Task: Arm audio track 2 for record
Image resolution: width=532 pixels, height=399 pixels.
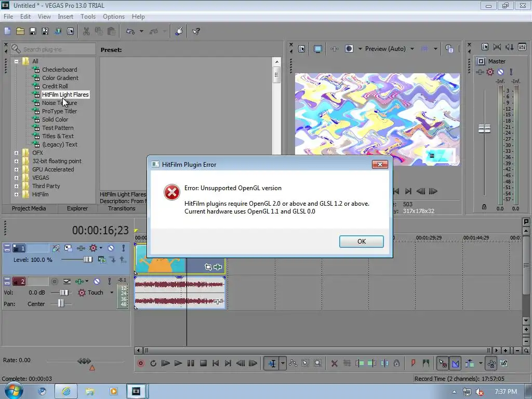Action: pos(54,281)
